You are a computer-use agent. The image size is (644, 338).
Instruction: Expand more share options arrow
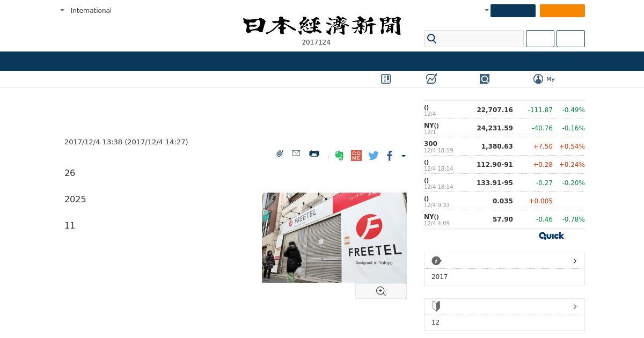(404, 156)
